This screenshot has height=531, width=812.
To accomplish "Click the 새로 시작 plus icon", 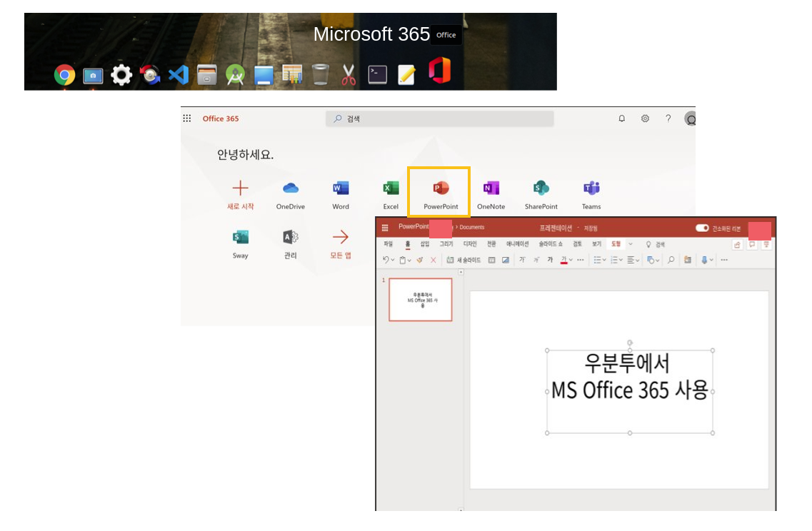I will (x=240, y=188).
